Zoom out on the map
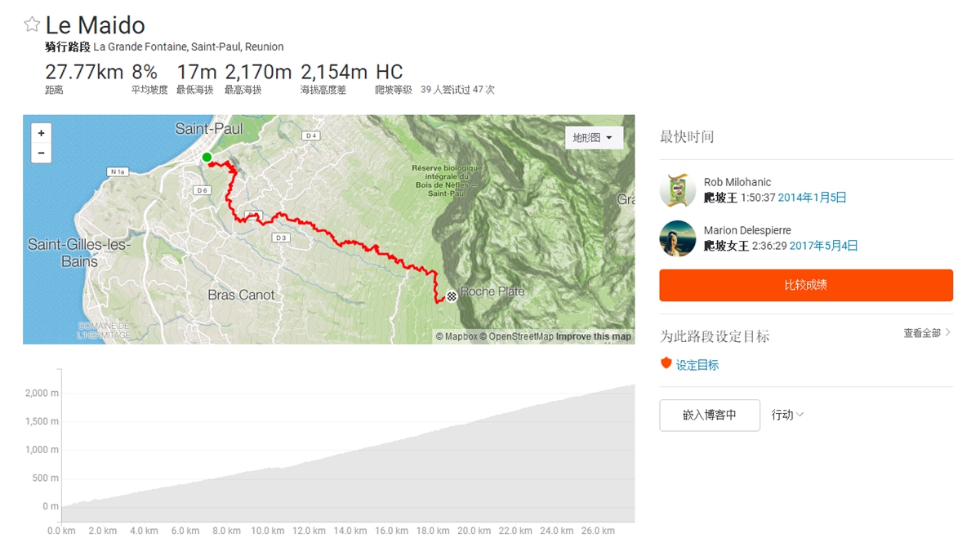Screen dimensions: 980x547 pos(41,153)
